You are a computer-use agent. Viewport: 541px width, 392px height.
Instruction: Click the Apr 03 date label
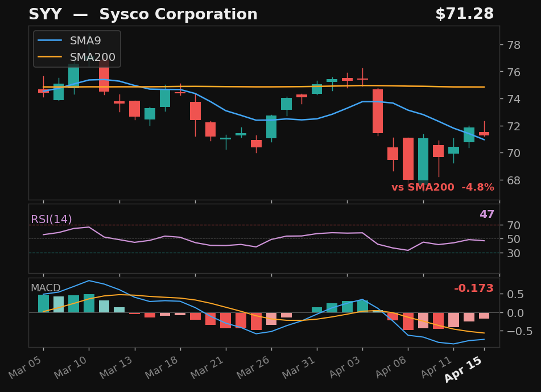tap(344, 368)
